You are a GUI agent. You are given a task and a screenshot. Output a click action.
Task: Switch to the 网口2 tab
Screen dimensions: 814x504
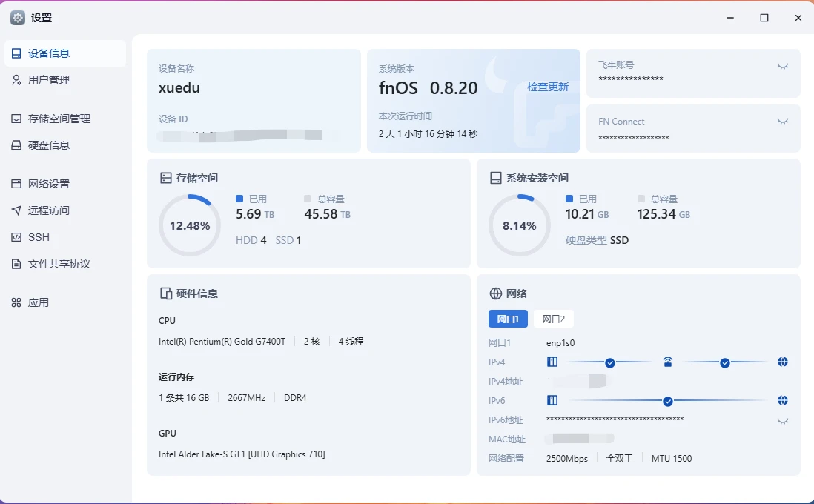(x=553, y=319)
